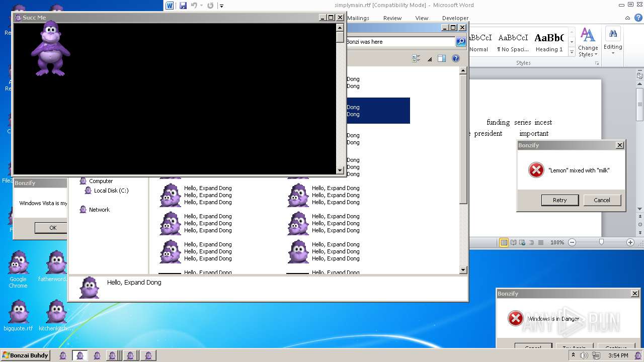Save the Word document from Quick Access

[183, 6]
